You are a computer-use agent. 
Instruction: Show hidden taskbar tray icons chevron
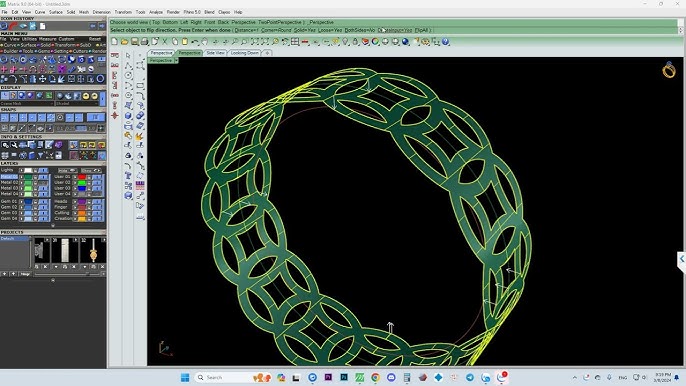tap(574, 377)
